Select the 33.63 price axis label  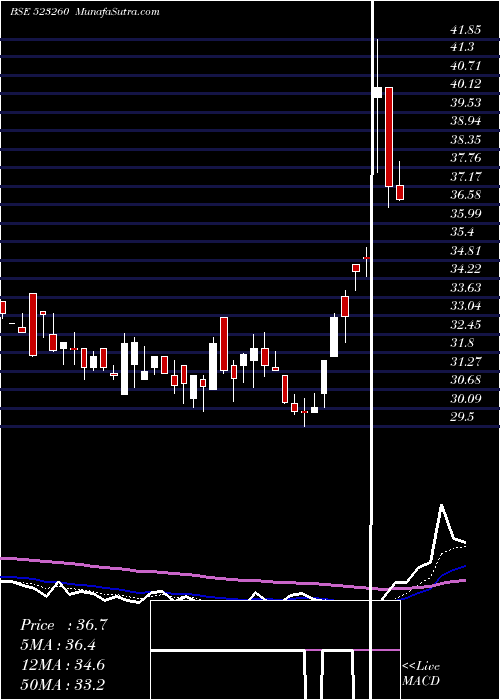(466, 288)
